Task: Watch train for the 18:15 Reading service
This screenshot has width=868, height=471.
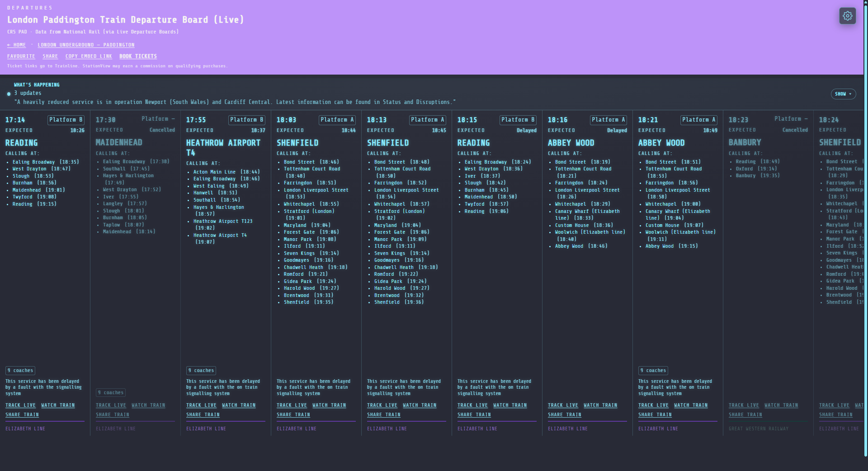Action: click(510, 405)
